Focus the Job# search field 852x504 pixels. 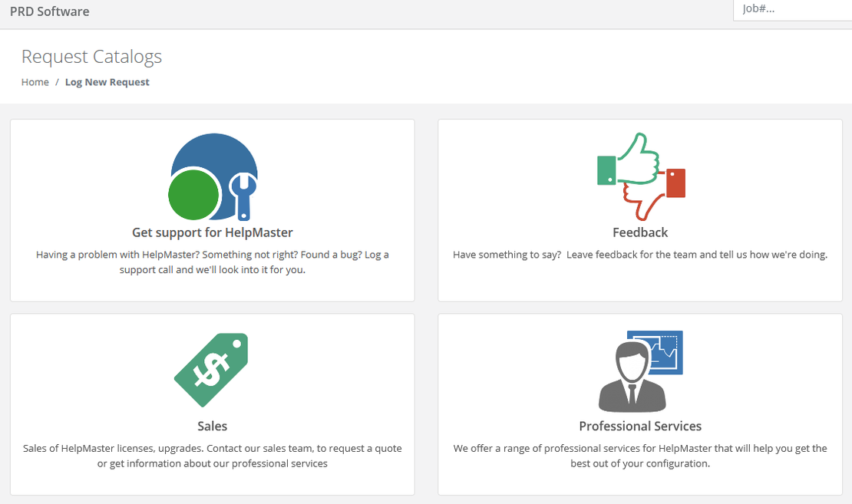tap(793, 9)
